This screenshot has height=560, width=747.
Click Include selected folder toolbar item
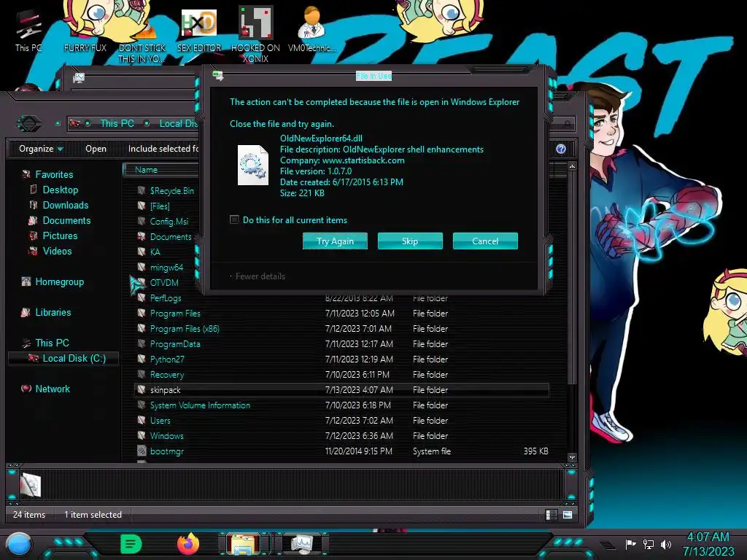point(163,149)
